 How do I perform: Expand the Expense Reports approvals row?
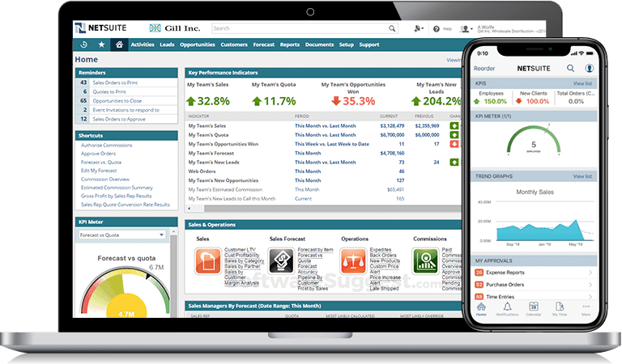pyautogui.click(x=535, y=273)
